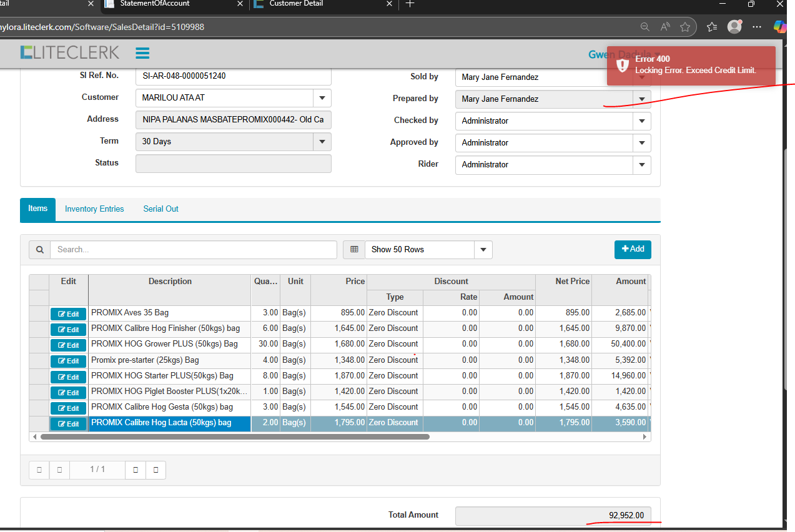Image resolution: width=795 pixels, height=532 pixels.
Task: Expand the Rider dropdown
Action: point(641,165)
